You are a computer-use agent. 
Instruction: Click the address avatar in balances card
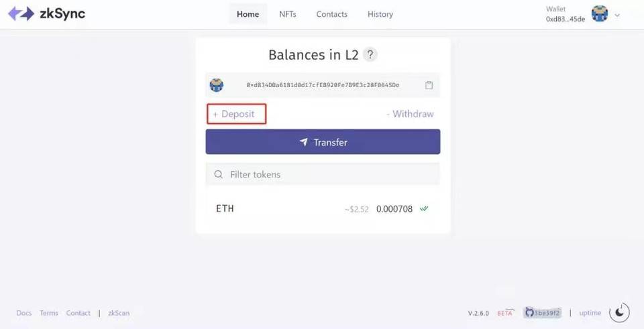click(x=217, y=85)
